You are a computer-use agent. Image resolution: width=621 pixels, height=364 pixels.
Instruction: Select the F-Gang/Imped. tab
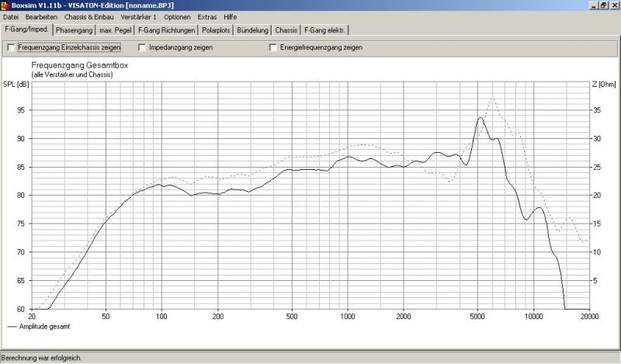click(x=27, y=29)
